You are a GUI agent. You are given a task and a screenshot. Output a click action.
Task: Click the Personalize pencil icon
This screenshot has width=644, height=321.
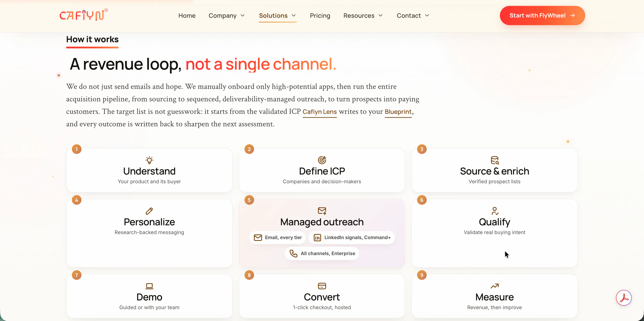149,211
